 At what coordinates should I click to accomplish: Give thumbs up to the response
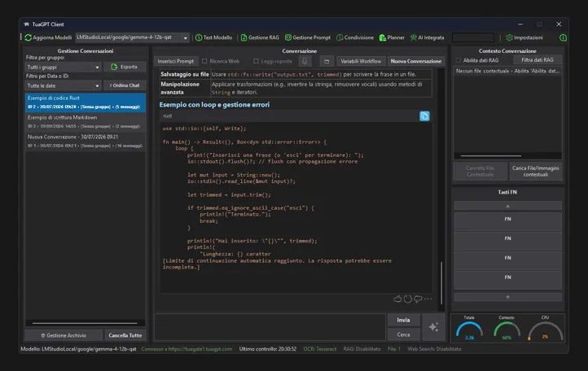tap(397, 299)
